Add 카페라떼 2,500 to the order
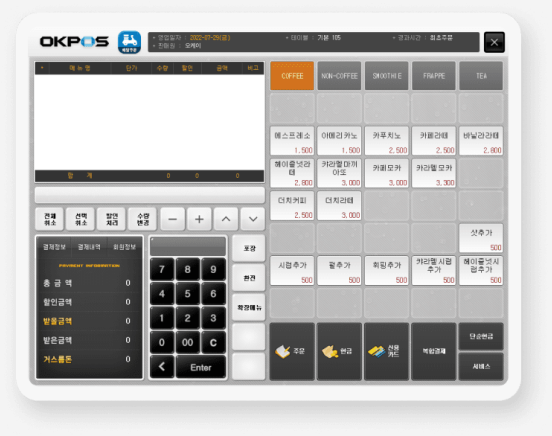The image size is (552, 436). pyautogui.click(x=434, y=141)
